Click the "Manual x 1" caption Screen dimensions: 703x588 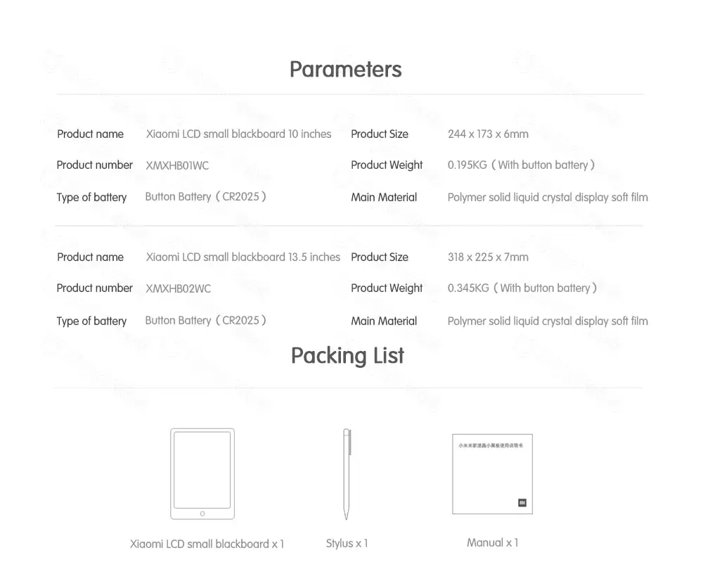[492, 542]
